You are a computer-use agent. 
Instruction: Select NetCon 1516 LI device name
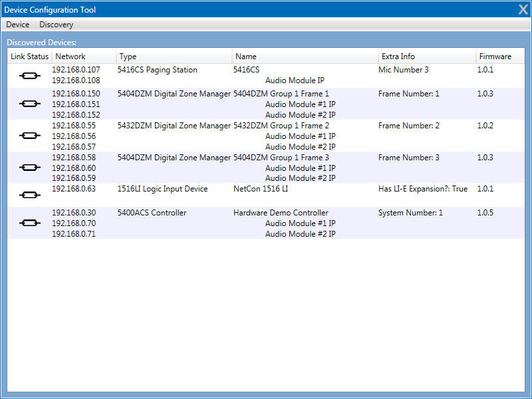[261, 190]
